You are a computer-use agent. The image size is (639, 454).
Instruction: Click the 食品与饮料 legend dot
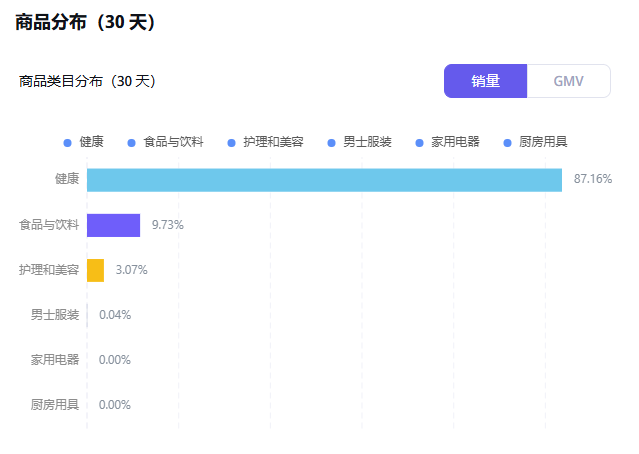pos(131,143)
